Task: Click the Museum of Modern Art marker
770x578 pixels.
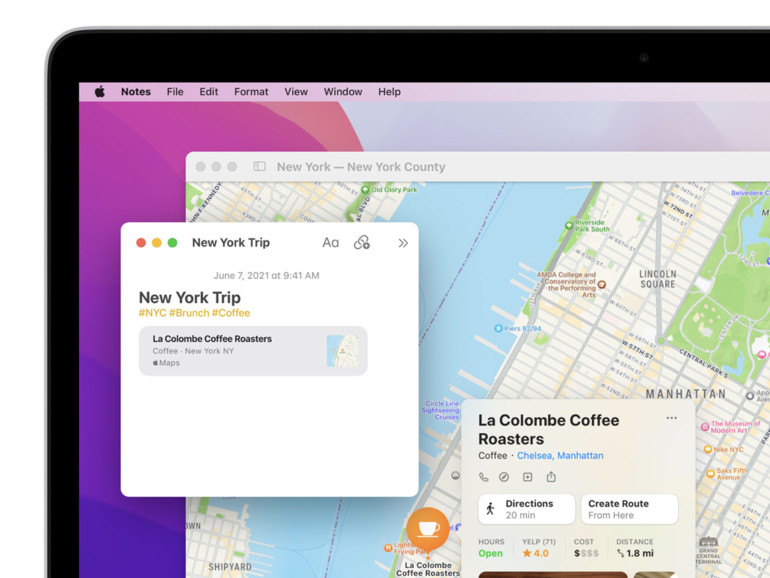Action: click(705, 427)
